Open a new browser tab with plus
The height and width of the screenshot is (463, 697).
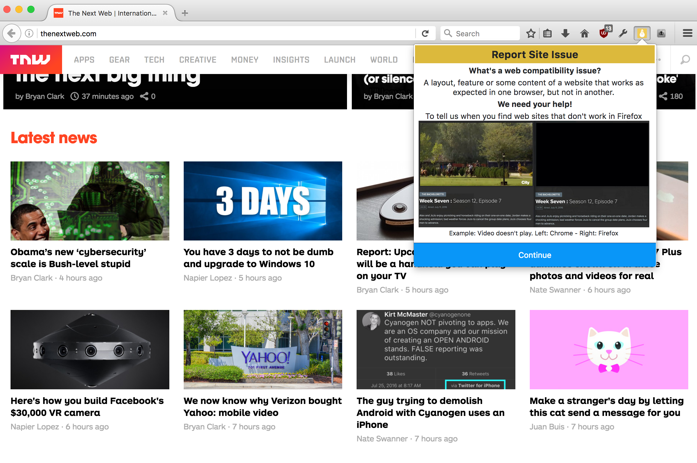[185, 13]
